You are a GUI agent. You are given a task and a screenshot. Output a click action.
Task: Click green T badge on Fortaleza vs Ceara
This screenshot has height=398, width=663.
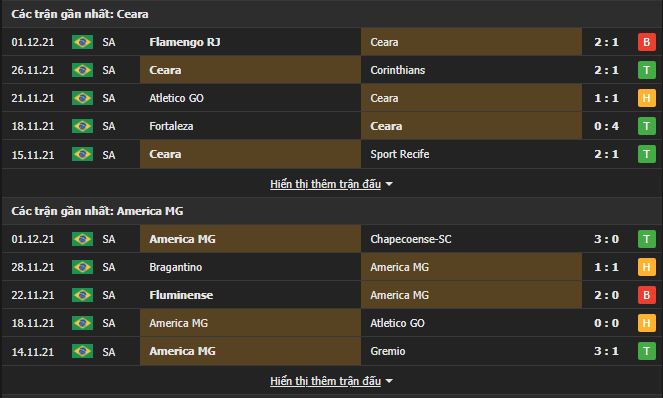(x=647, y=126)
